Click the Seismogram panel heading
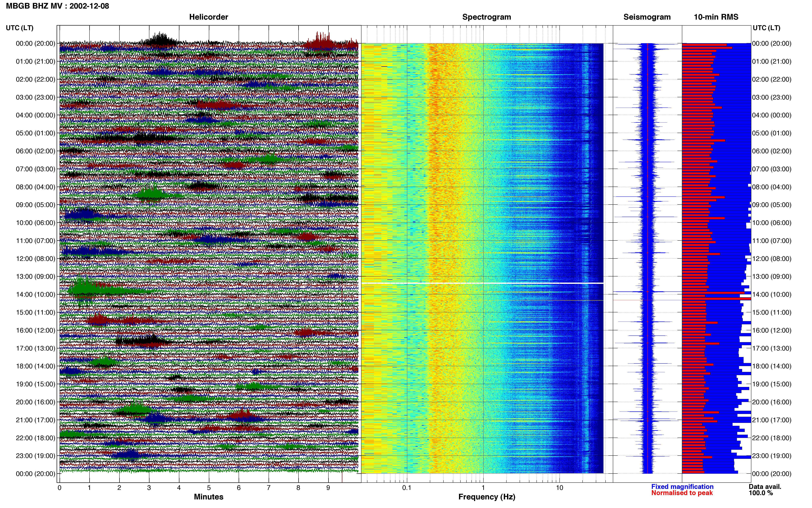812x508 pixels. (647, 17)
